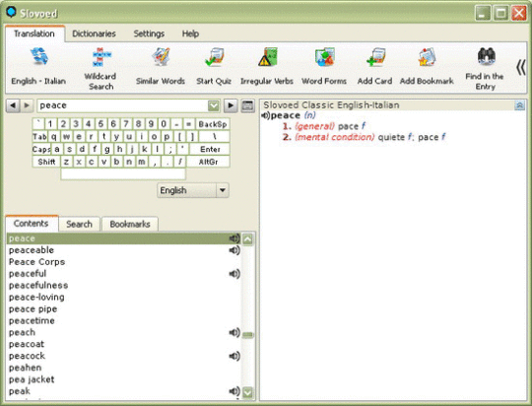Viewport: 532px width, 406px height.
Task: Switch to the Bookmarks tab
Action: click(x=130, y=224)
